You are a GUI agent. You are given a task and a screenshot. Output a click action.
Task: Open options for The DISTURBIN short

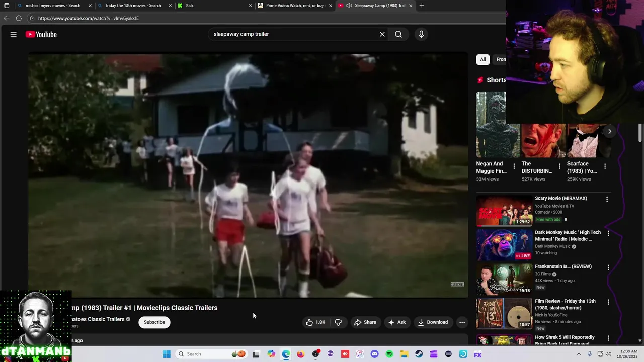point(559,166)
